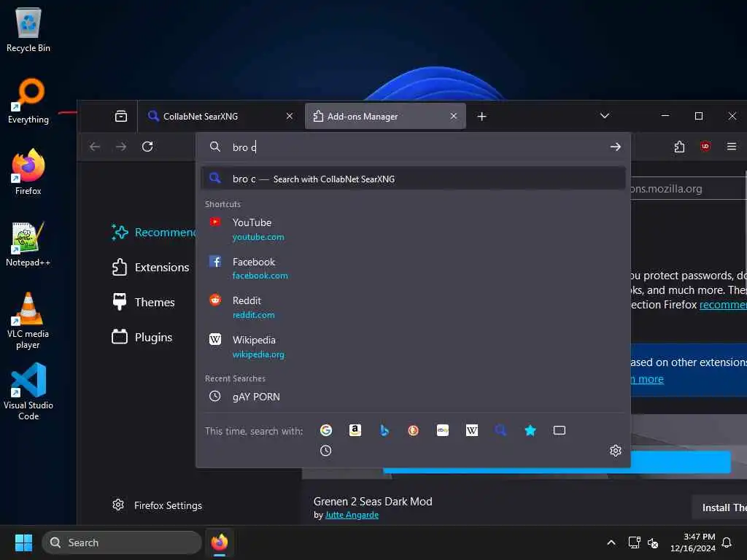This screenshot has width=747, height=560.
Task: Open the YouTube shortcut suggestion
Action: (413, 229)
